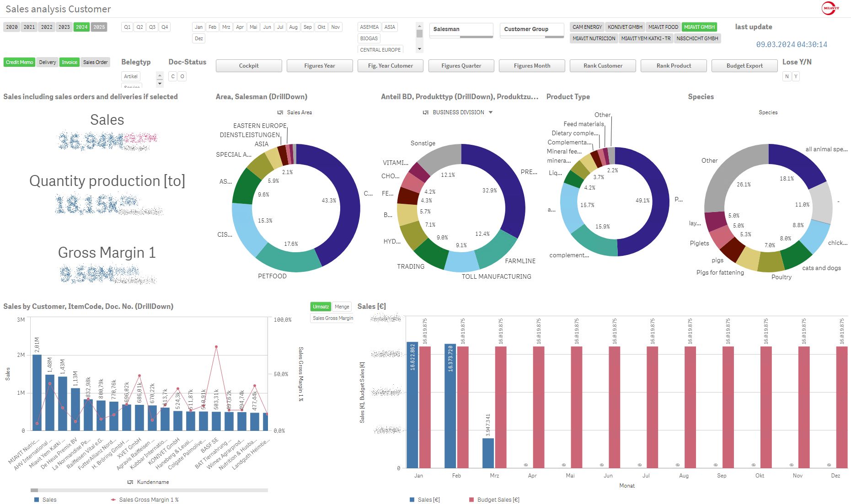Select the Umsatz tab
This screenshot has height=504, width=851.
point(321,307)
